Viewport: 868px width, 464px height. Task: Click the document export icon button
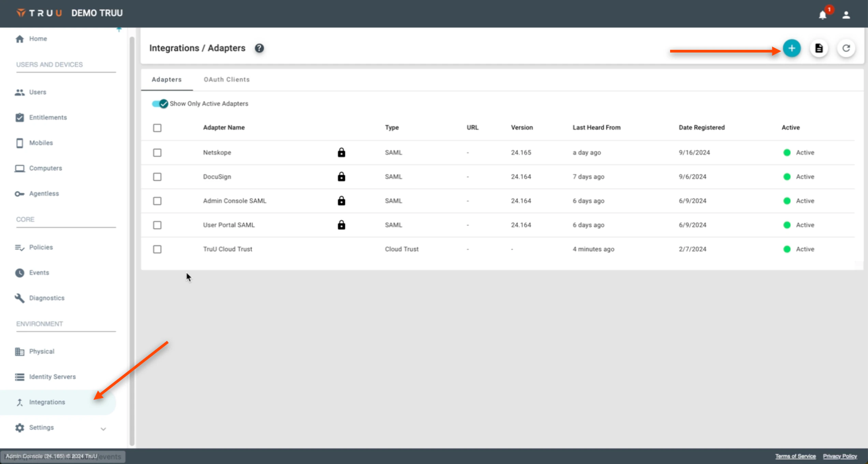point(819,48)
